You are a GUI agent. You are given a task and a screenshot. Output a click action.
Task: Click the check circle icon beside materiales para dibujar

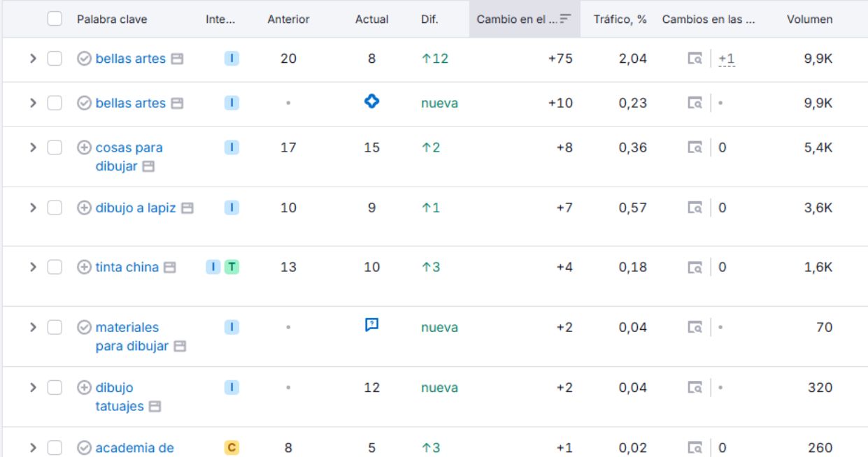(x=84, y=327)
